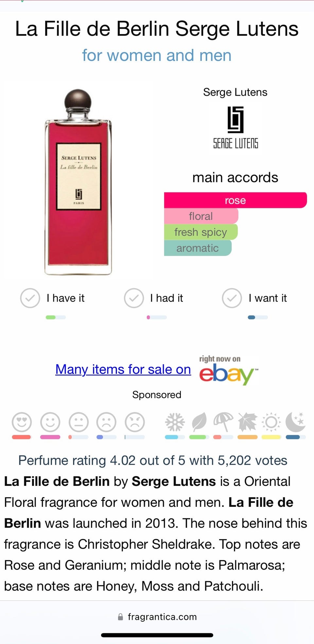The width and height of the screenshot is (314, 644).
Task: Select the fresh spicy accord bar
Action: 201,232
